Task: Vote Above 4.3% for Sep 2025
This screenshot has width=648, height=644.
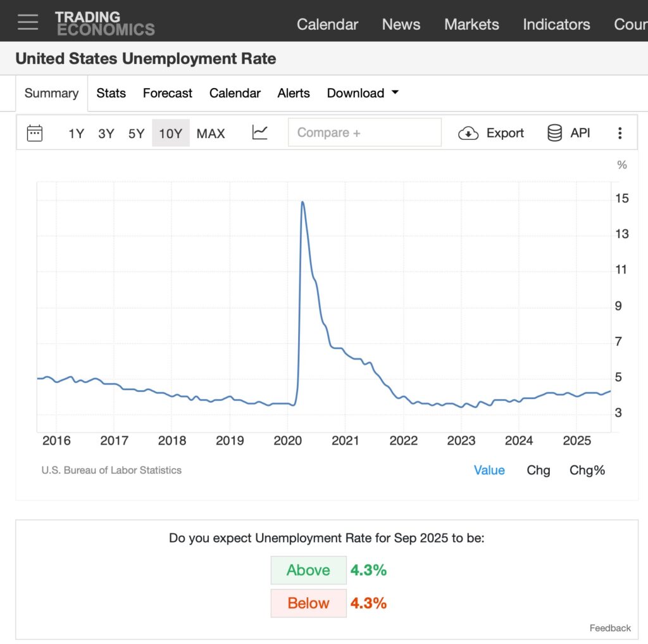Action: point(308,570)
